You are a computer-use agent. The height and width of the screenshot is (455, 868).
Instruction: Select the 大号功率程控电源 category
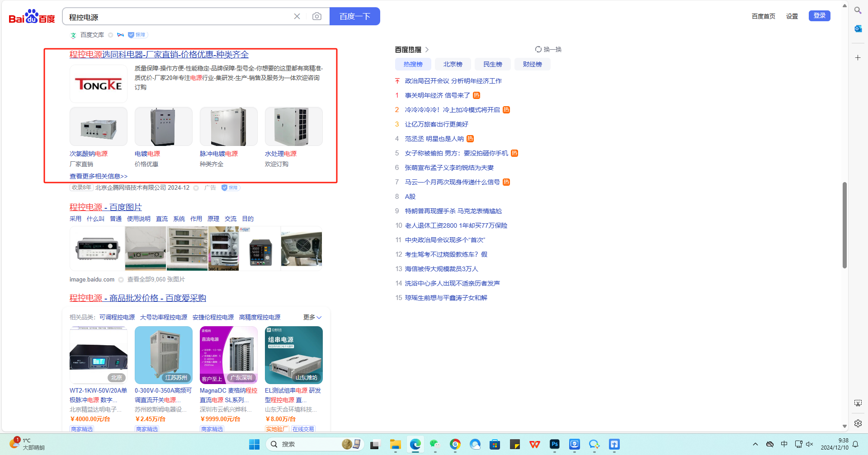pyautogui.click(x=164, y=317)
